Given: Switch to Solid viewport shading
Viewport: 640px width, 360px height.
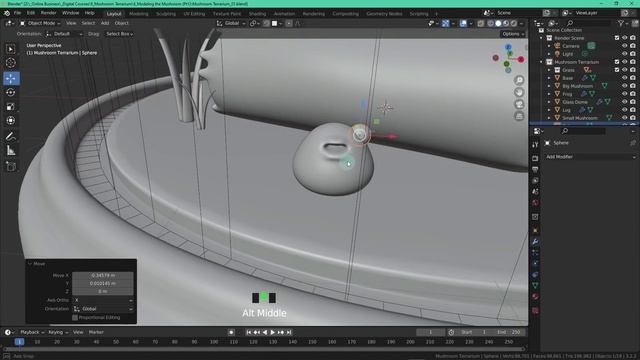Looking at the screenshot, I should (x=498, y=23).
